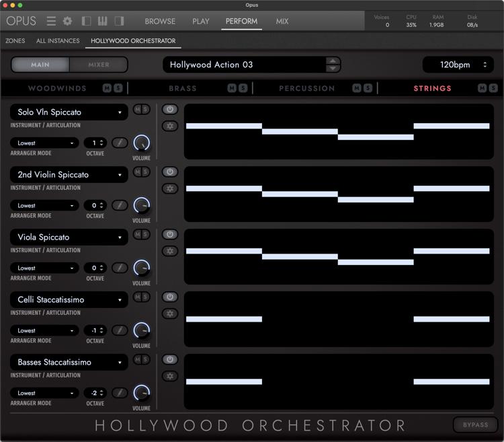This screenshot has height=442, width=504.
Task: Mute the Brass section
Action: pos(232,88)
